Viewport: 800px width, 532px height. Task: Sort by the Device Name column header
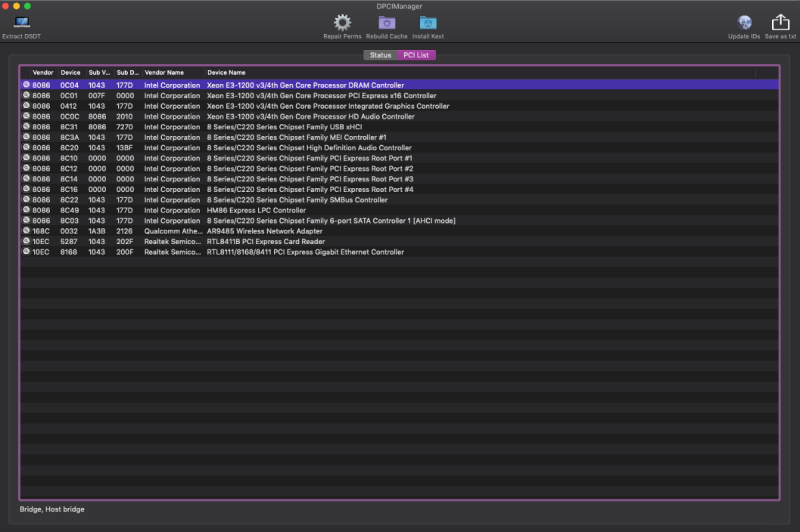226,73
